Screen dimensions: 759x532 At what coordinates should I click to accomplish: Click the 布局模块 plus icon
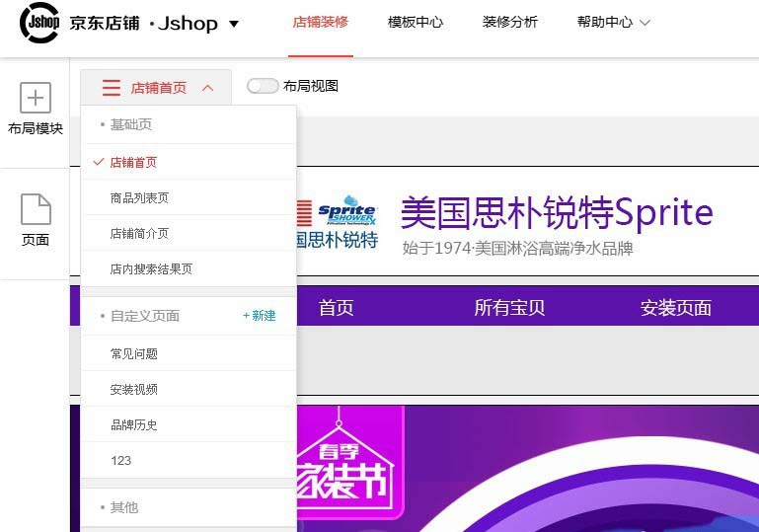pyautogui.click(x=36, y=98)
